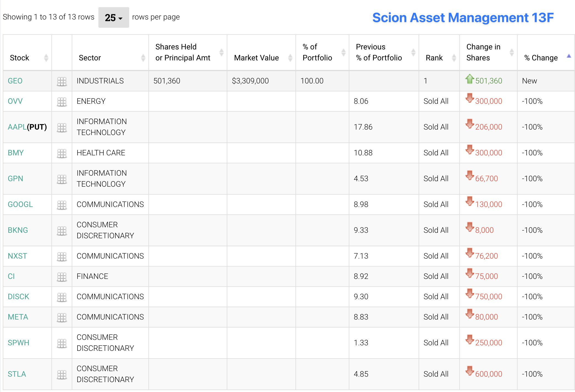The image size is (575, 392).
Task: Open the grid icon in GPN row
Action: pyautogui.click(x=62, y=179)
